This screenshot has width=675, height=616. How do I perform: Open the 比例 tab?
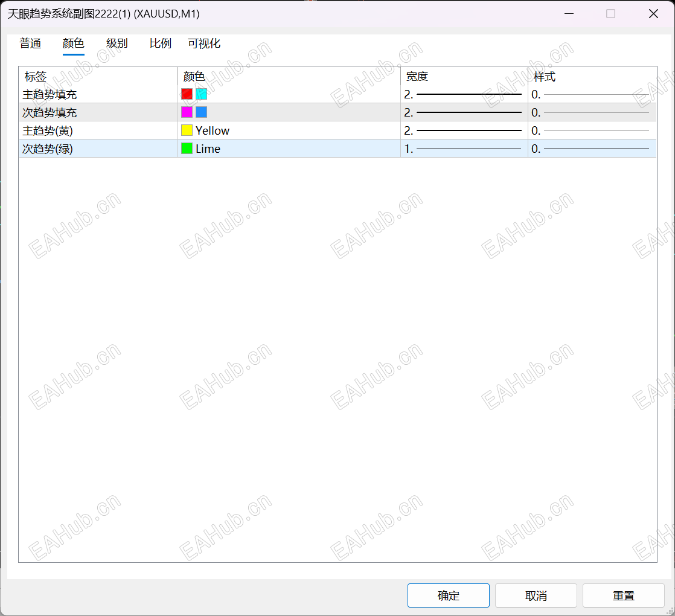click(161, 43)
